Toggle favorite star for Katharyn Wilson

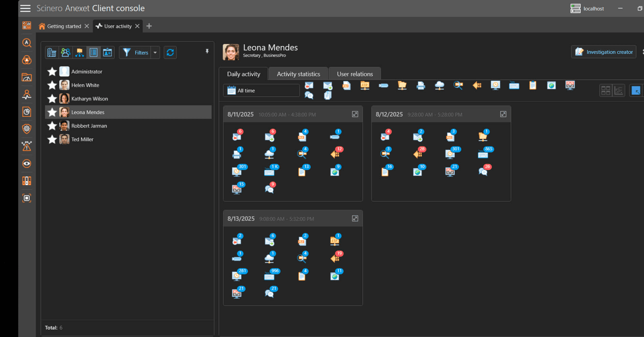52,99
